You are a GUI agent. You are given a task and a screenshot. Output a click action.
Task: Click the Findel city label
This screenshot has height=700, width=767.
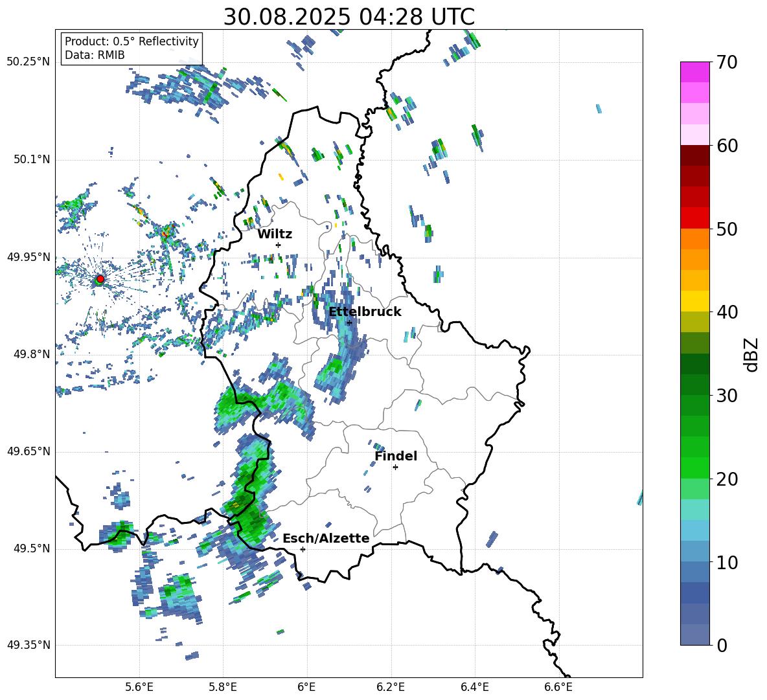[x=396, y=456]
